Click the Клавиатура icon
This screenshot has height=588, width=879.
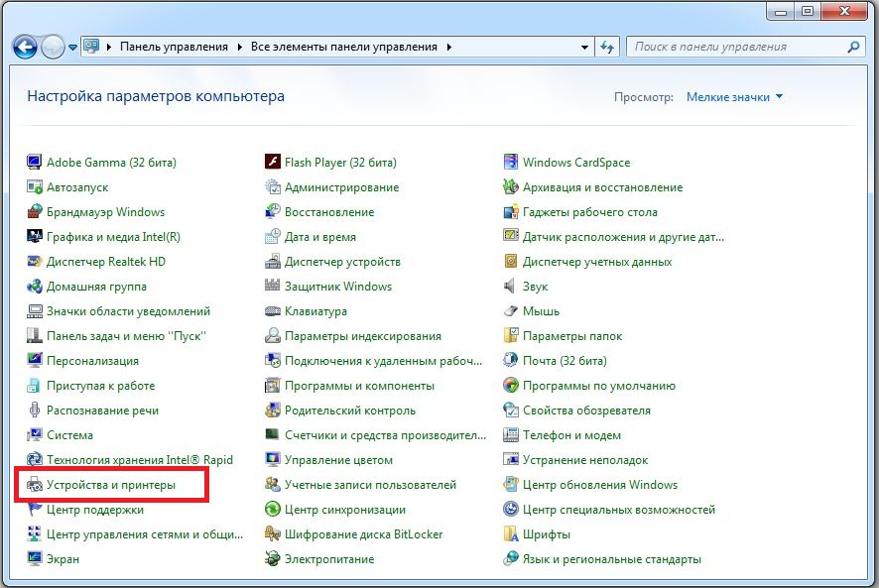[273, 311]
